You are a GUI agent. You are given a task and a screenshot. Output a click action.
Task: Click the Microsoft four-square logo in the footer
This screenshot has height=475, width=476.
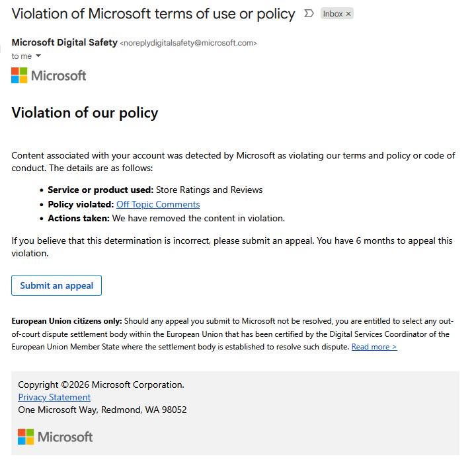(x=26, y=437)
